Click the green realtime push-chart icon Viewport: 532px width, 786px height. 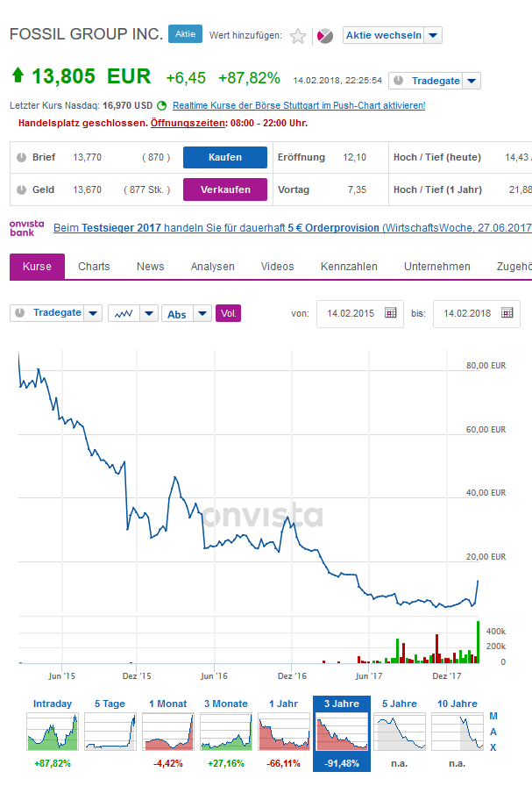(x=162, y=105)
